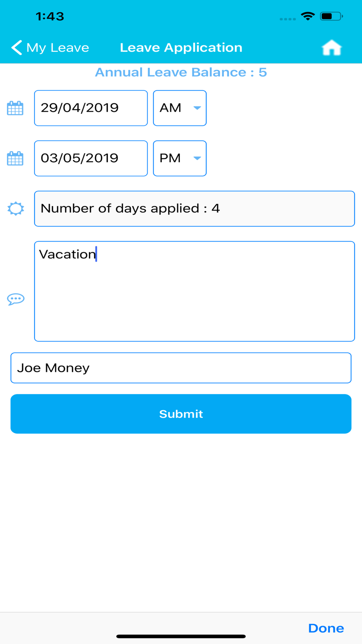Image resolution: width=362 pixels, height=644 pixels.
Task: Open the PM end time dropdown
Action: (x=180, y=158)
